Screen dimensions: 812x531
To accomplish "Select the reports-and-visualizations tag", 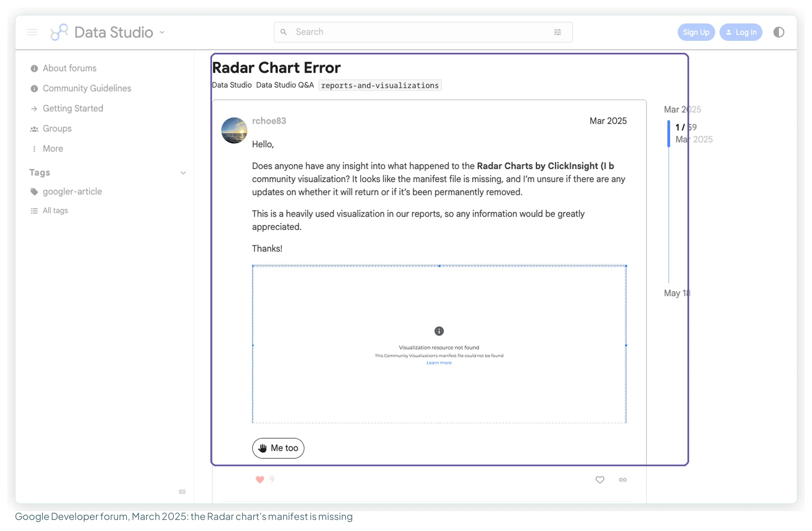I will 380,85.
